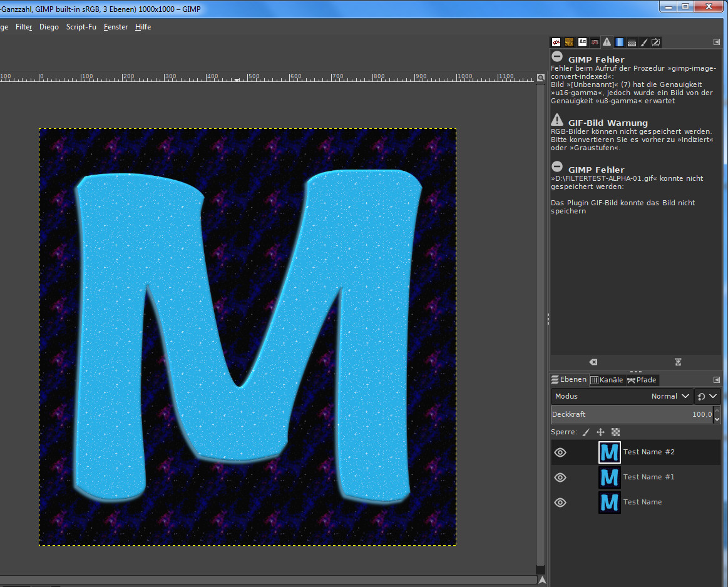
Task: Hide the Test Name #2 layer
Action: [560, 452]
